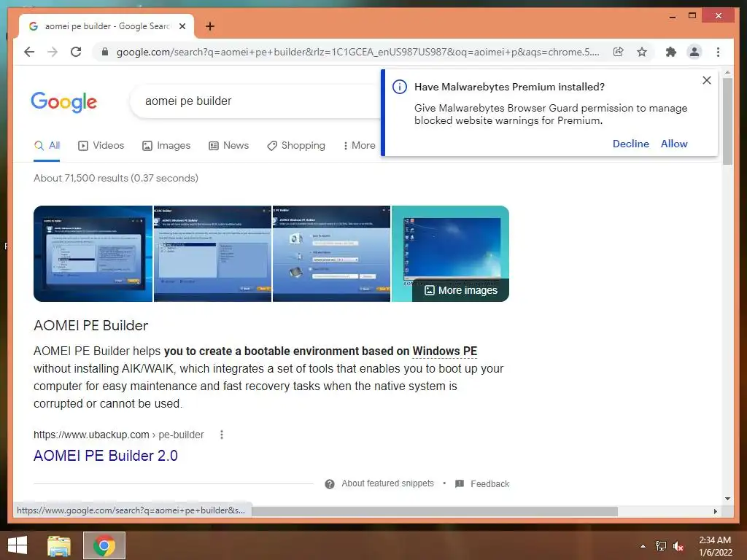Viewport: 747px width, 560px height.
Task: View site info via the lock icon
Action: pos(105,52)
